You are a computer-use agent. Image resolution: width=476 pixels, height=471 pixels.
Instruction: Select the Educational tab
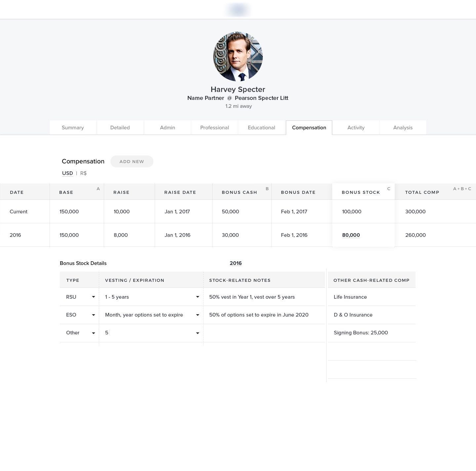point(261,128)
